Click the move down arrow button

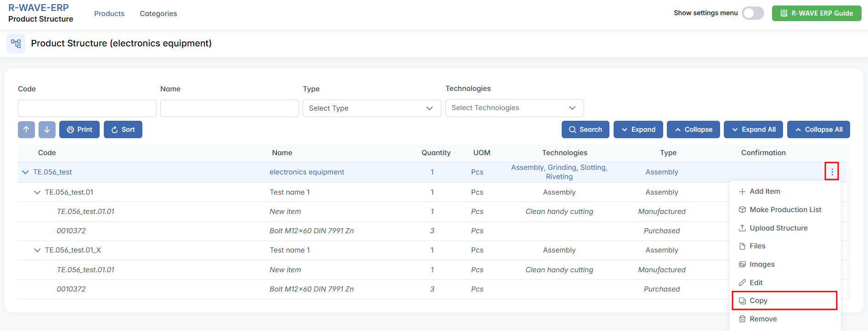tap(47, 129)
